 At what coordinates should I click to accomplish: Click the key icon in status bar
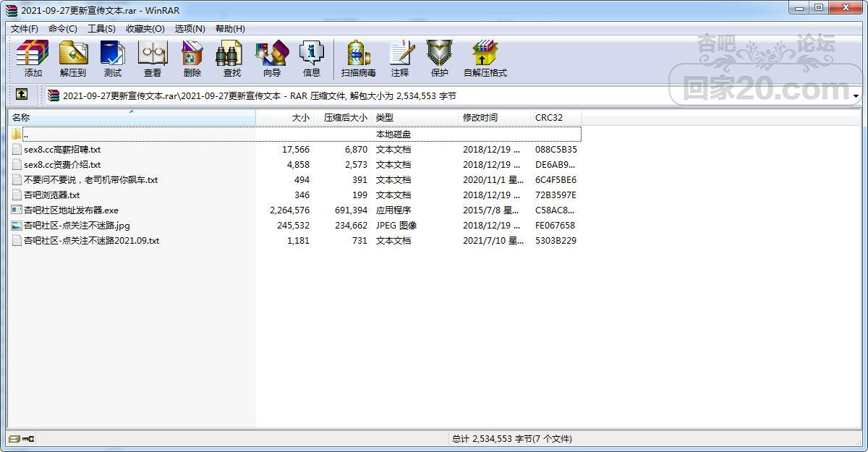tap(28, 438)
